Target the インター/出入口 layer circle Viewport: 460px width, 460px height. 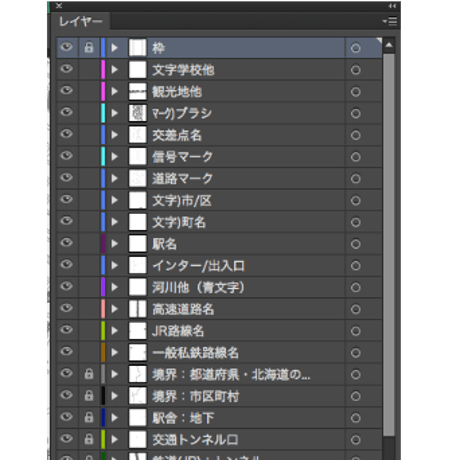click(x=356, y=266)
